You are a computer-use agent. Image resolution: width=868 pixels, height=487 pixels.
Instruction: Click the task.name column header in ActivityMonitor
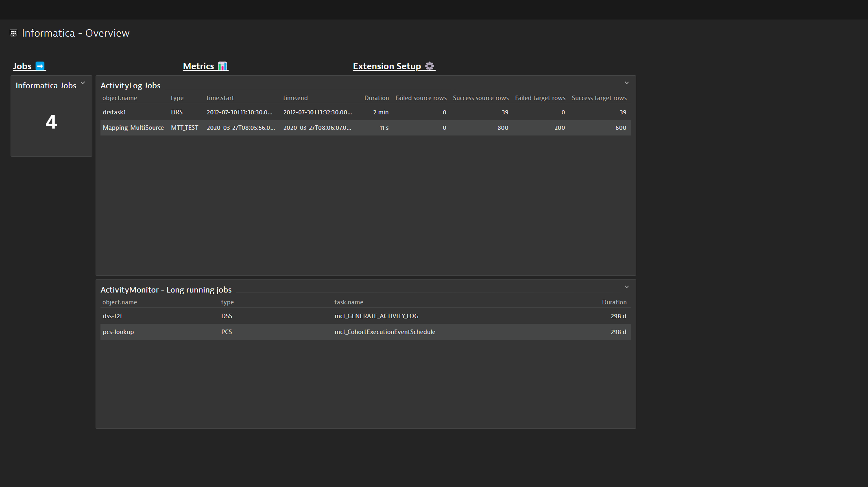(349, 302)
